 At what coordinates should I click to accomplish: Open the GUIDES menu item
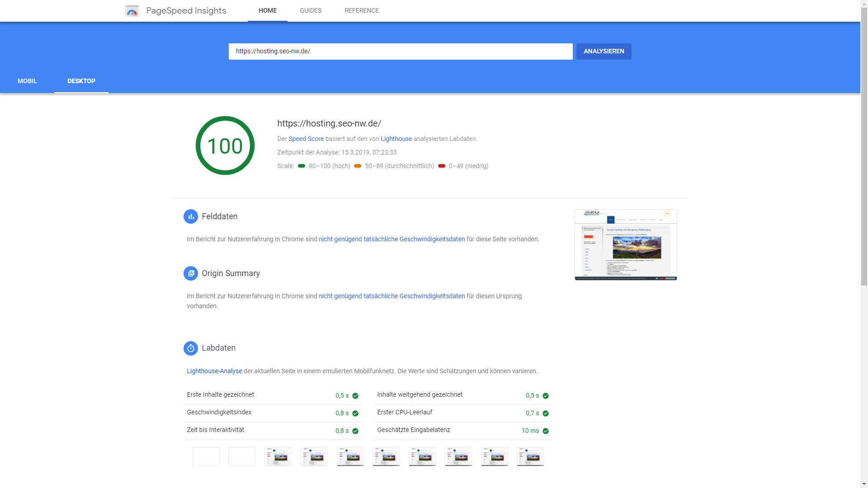pos(311,10)
